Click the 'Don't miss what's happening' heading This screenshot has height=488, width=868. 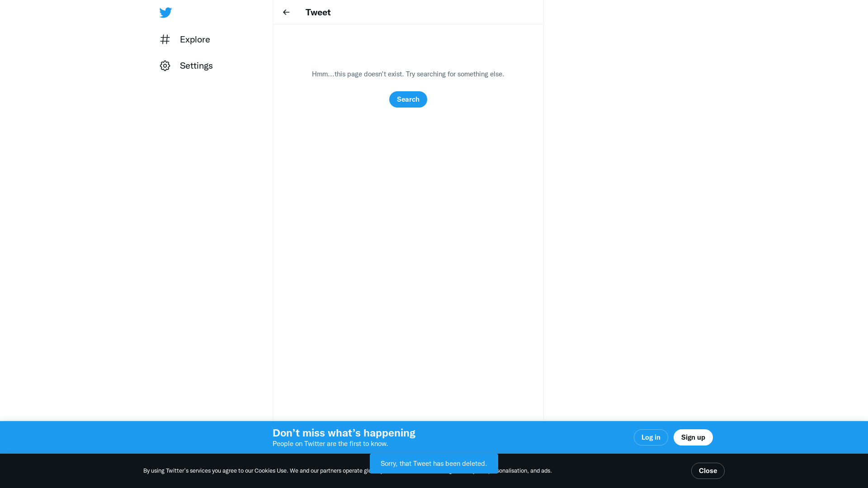click(x=344, y=433)
